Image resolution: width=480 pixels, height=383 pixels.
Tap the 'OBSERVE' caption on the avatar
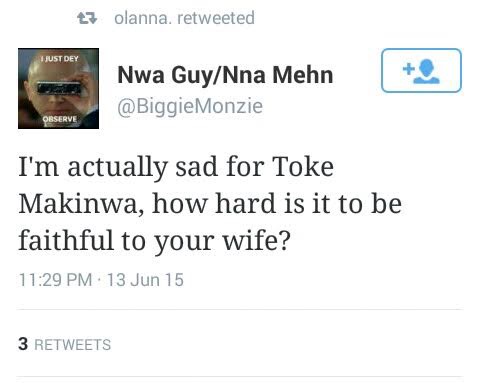[59, 119]
